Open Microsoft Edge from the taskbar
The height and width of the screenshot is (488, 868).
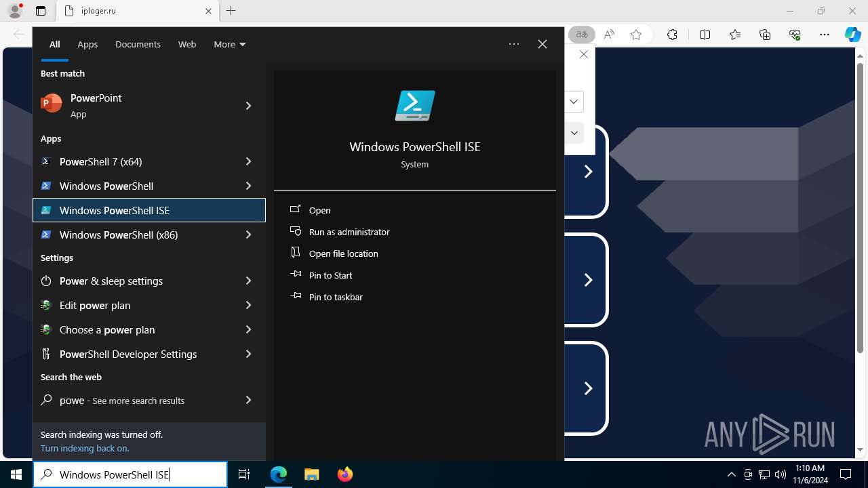[279, 474]
